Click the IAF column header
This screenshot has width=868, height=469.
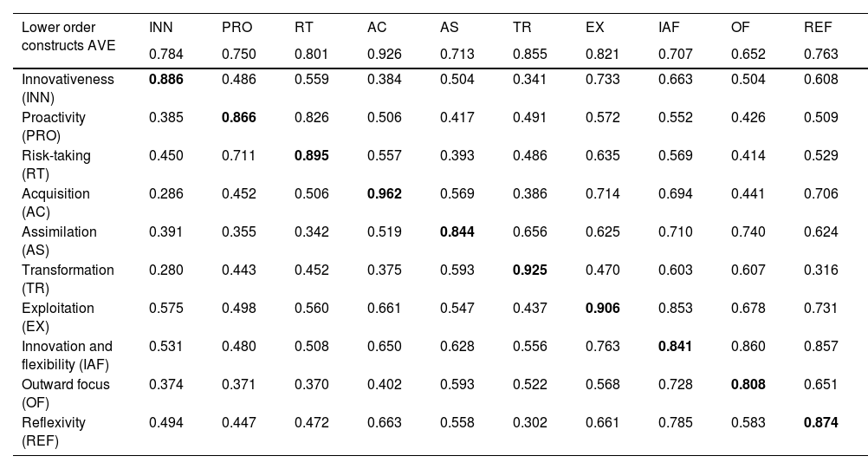click(669, 27)
